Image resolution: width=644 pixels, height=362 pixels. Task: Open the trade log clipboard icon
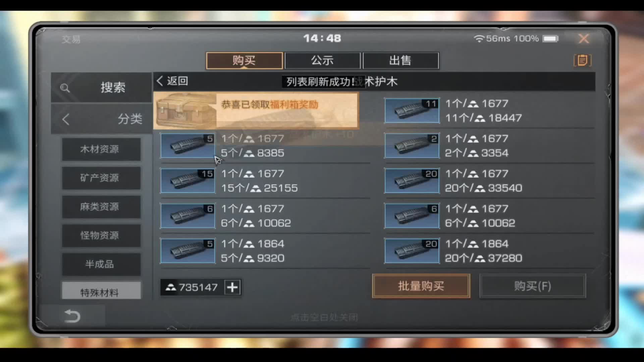[583, 60]
